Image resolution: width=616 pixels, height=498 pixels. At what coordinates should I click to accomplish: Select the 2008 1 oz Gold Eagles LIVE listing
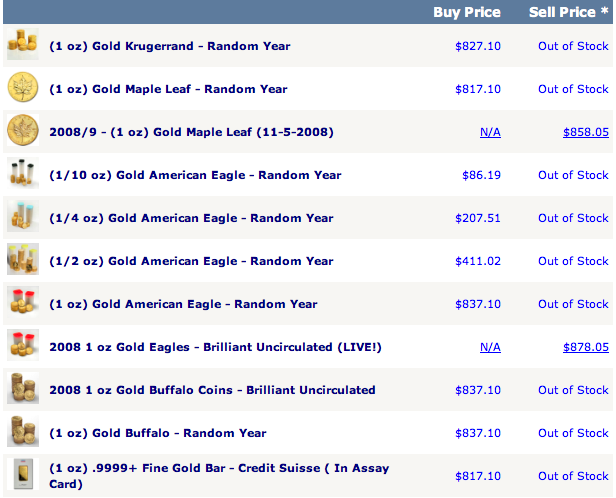215,347
